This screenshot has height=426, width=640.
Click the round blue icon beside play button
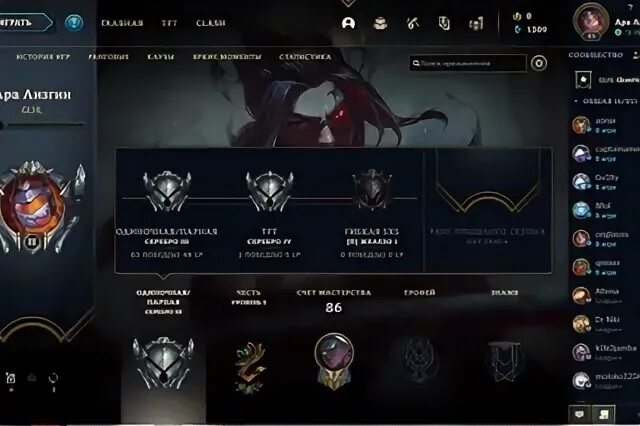pyautogui.click(x=74, y=22)
